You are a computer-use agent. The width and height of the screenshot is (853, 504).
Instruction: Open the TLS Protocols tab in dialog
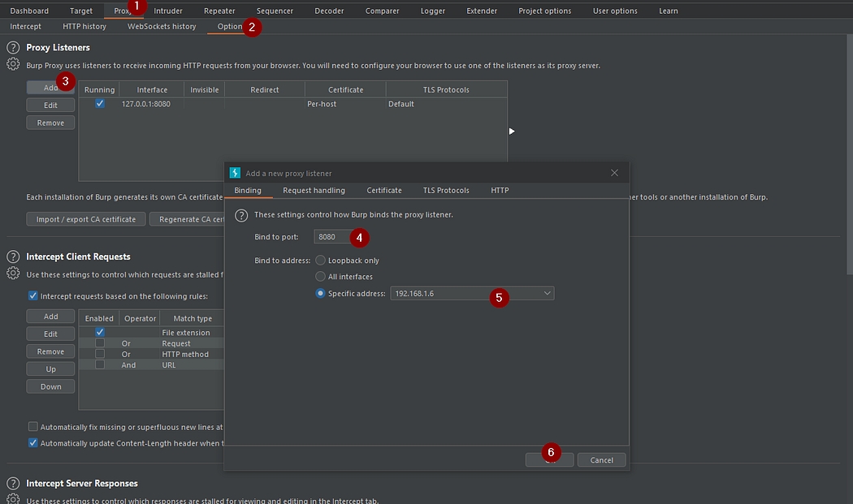[x=445, y=190]
